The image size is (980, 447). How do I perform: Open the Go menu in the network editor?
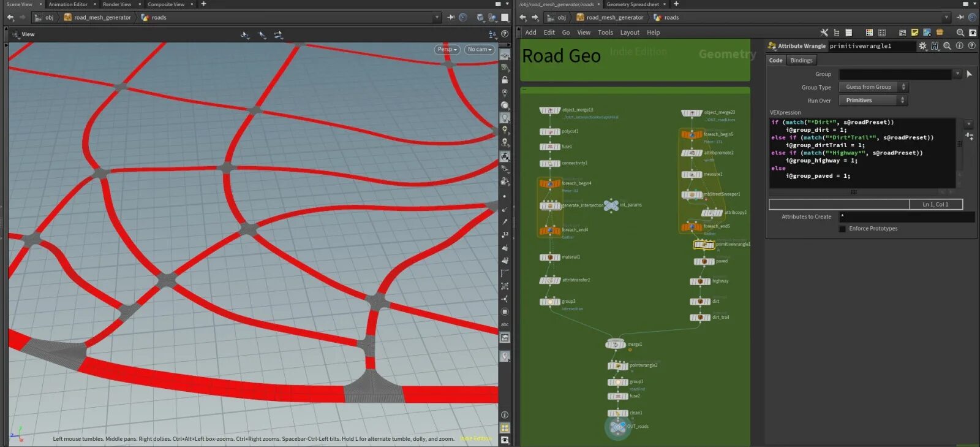pos(566,32)
